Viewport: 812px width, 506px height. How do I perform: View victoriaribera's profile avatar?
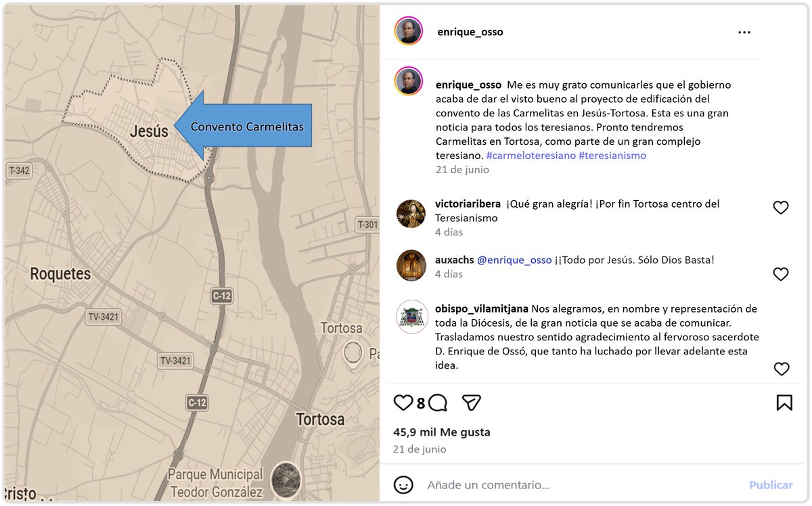[411, 214]
